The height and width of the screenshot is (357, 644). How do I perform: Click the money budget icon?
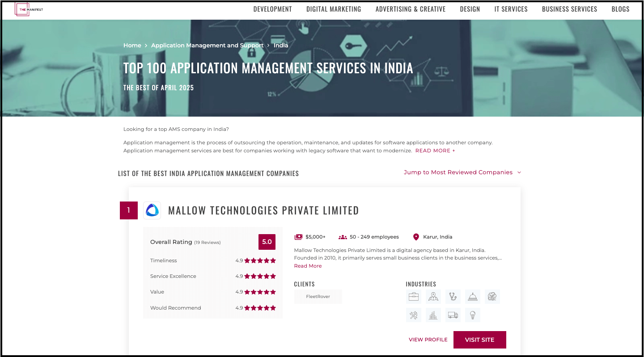pos(298,237)
